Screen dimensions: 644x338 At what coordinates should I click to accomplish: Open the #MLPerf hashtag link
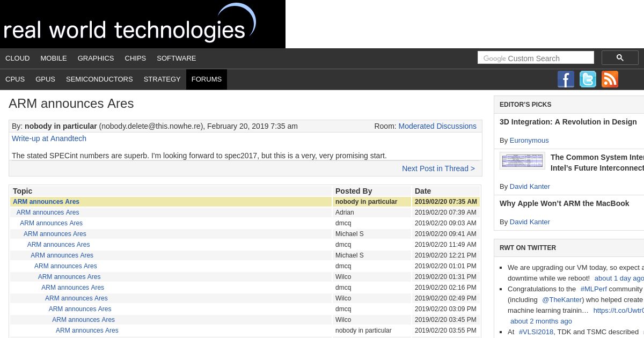click(594, 289)
